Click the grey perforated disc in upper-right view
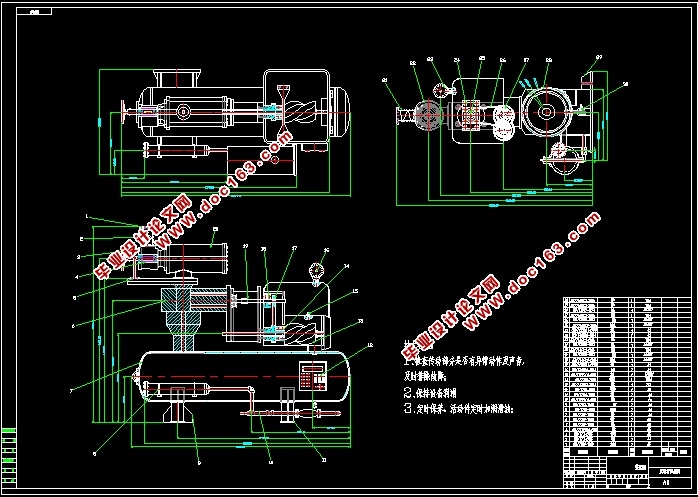 click(428, 114)
